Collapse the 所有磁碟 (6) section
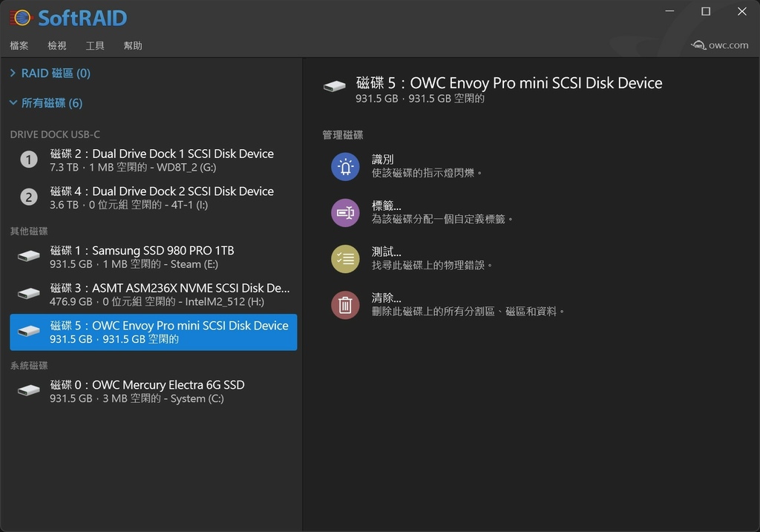The height and width of the screenshot is (532, 760). (x=46, y=102)
